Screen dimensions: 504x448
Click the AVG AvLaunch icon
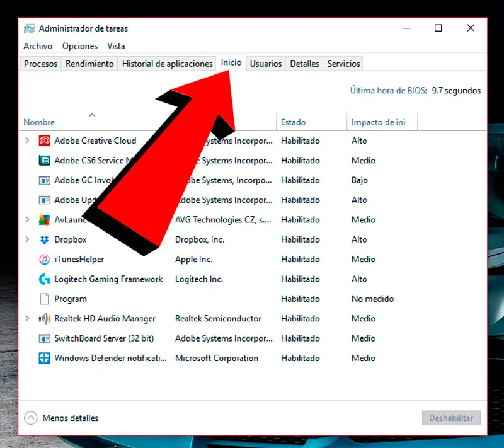click(44, 220)
